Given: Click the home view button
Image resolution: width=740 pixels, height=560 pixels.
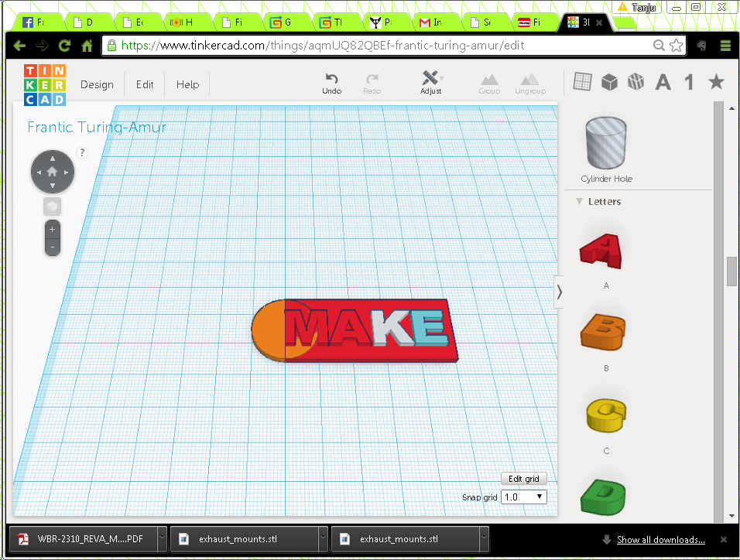Looking at the screenshot, I should (52, 172).
